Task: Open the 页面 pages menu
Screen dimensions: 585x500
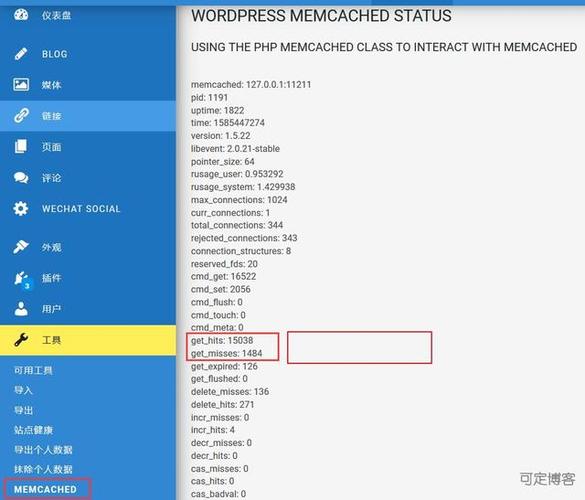Action: 51,147
